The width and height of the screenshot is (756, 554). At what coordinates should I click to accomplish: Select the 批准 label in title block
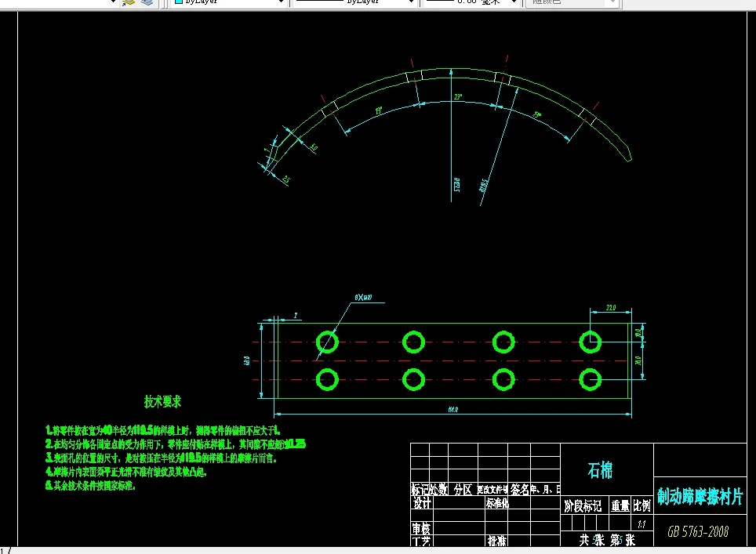(496, 541)
